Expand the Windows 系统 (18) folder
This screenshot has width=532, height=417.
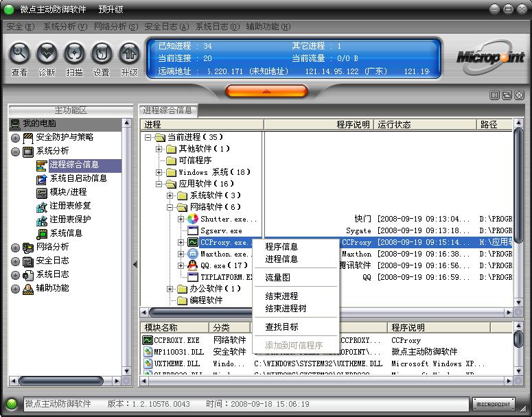159,172
